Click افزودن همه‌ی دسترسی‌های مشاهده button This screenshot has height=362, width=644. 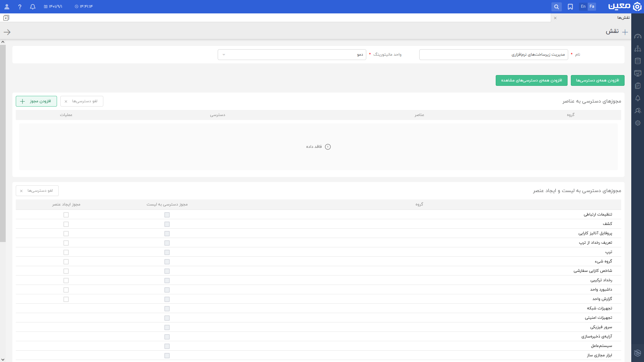point(531,80)
